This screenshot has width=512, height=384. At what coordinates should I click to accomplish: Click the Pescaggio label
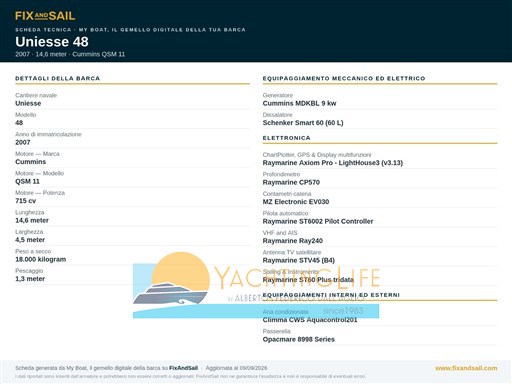29,271
